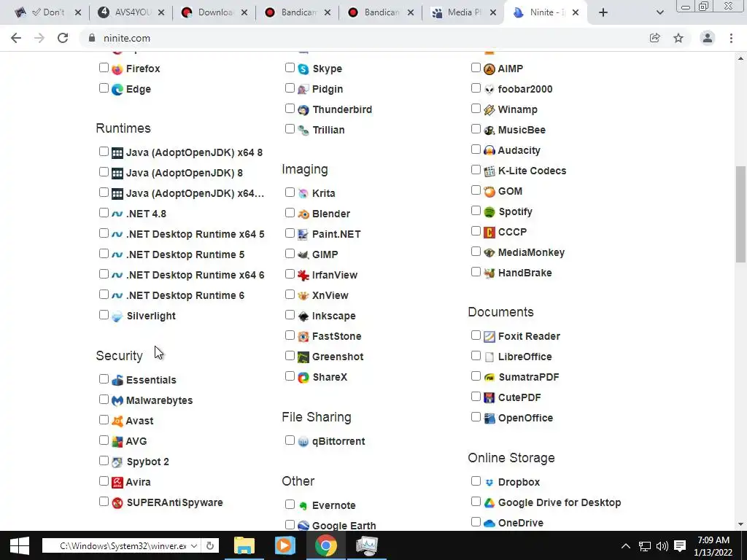
Task: Open the media player taskbar icon
Action: 285,545
